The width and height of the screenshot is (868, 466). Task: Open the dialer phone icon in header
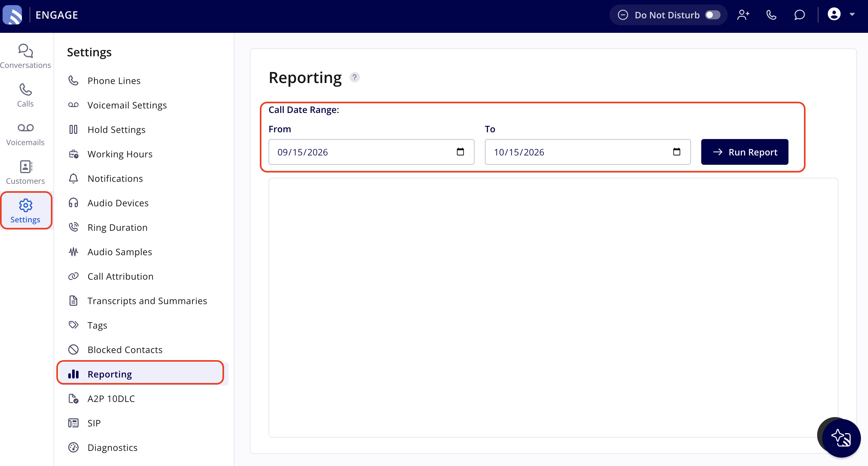point(771,15)
